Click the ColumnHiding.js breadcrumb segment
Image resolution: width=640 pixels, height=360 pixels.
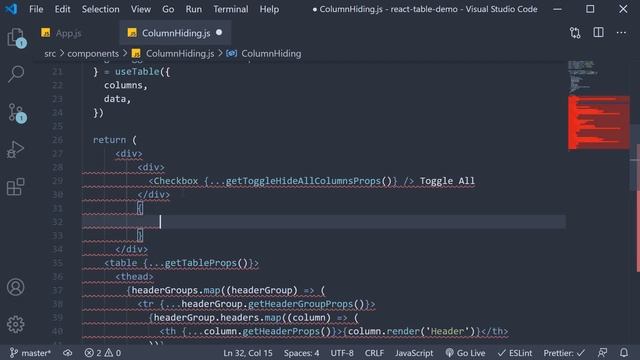[x=180, y=53]
